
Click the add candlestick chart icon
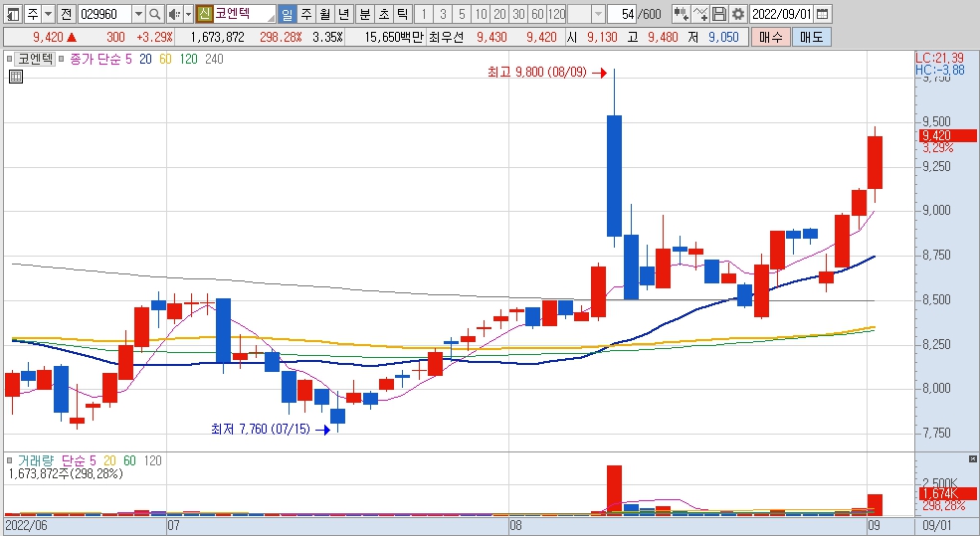pos(682,14)
